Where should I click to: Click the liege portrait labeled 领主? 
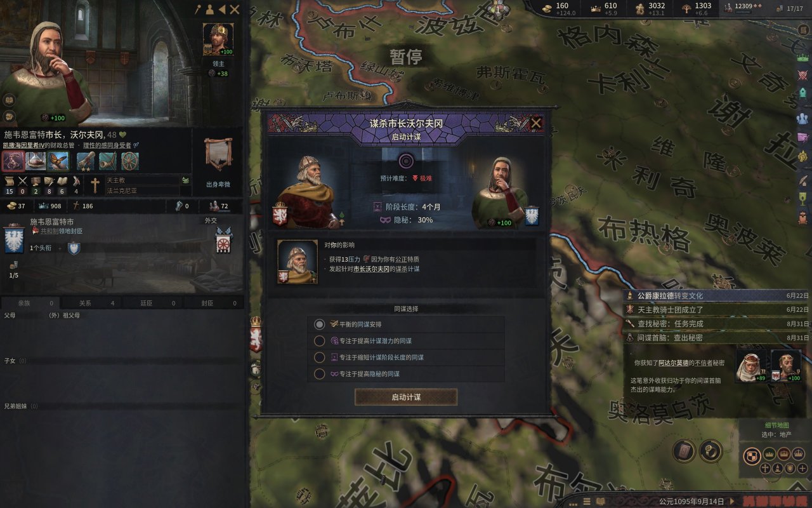[x=218, y=40]
